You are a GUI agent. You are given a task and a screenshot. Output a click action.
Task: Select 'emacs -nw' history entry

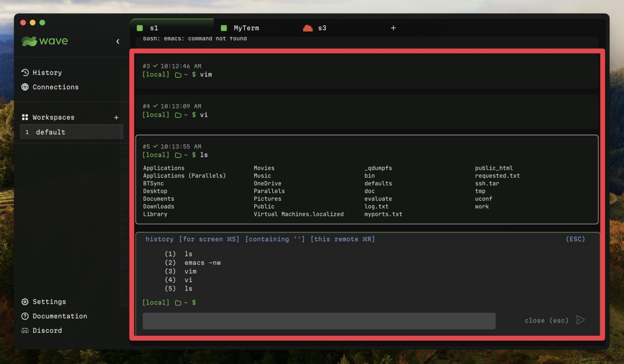(202, 263)
